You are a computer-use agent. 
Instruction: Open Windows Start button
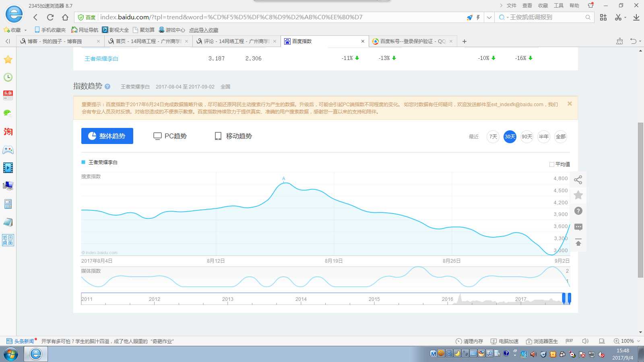coord(11,354)
